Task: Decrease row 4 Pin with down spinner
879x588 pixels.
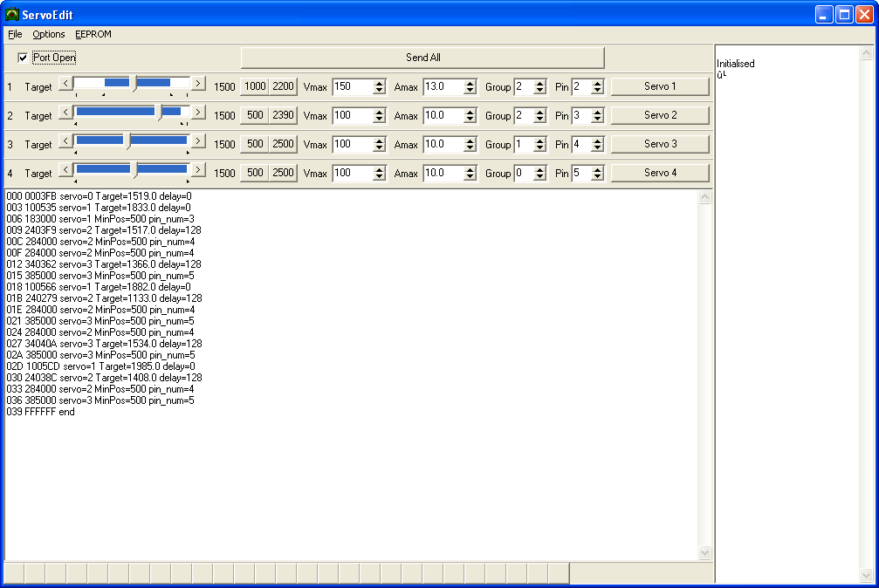Action: click(598, 176)
